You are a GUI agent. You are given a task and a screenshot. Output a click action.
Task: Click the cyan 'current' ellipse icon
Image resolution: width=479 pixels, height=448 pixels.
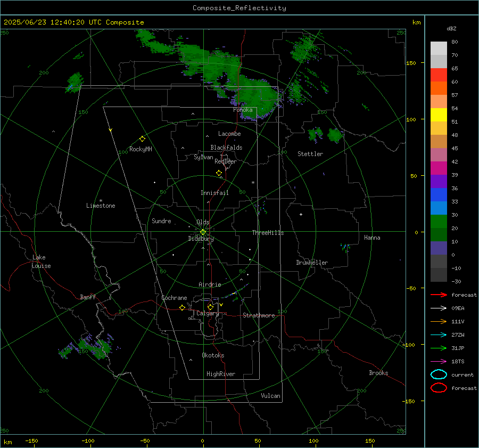click(439, 374)
